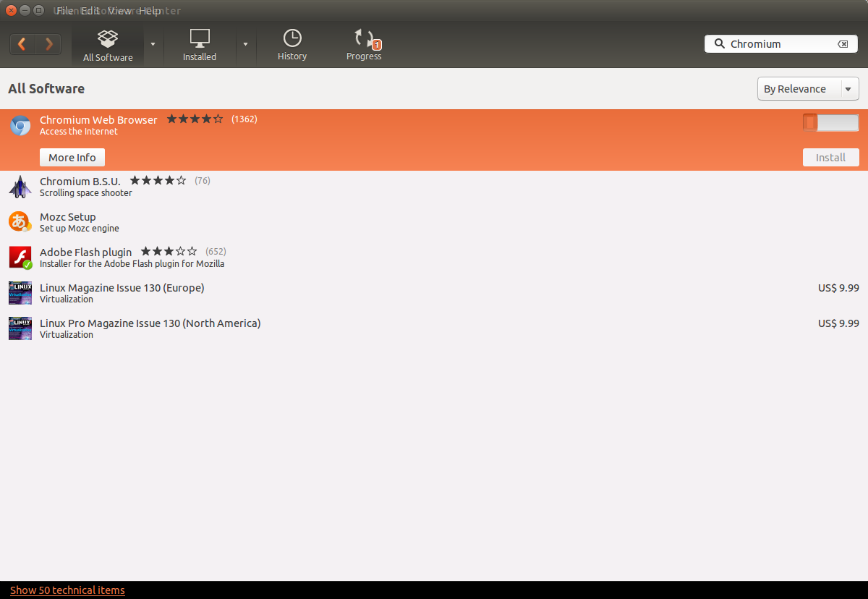868x599 pixels.
Task: Install Chromium Web Browser
Action: click(x=830, y=157)
